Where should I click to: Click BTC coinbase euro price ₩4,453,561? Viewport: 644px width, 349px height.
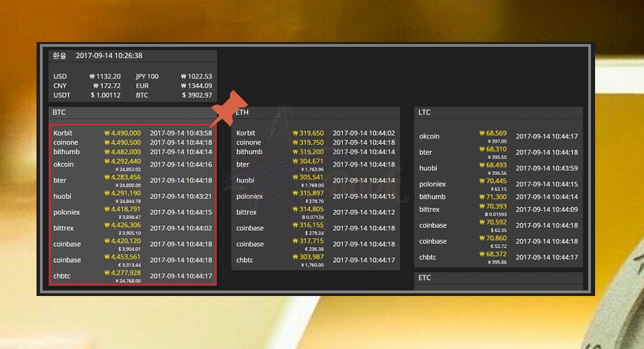click(123, 257)
